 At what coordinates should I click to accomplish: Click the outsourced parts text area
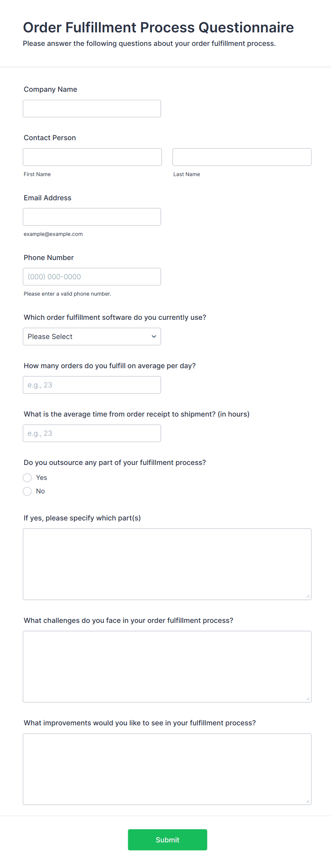[x=167, y=564]
